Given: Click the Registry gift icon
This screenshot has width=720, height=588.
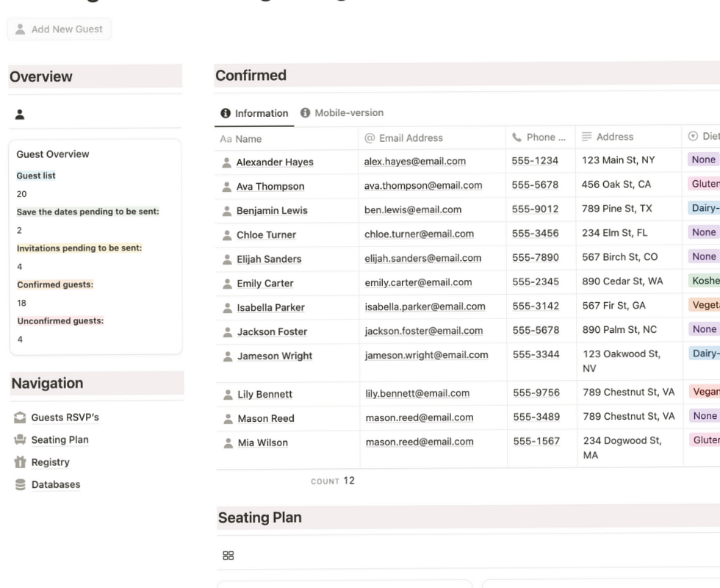Looking at the screenshot, I should [21, 462].
